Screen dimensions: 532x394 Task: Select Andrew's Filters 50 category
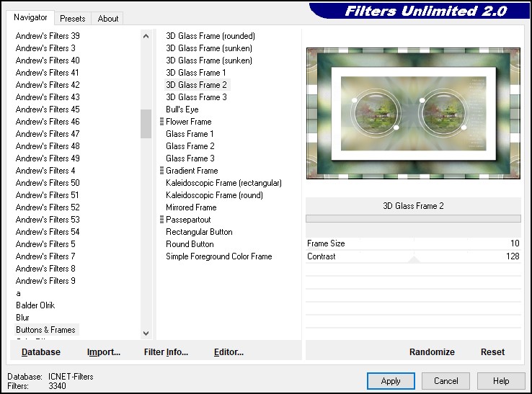coord(48,183)
